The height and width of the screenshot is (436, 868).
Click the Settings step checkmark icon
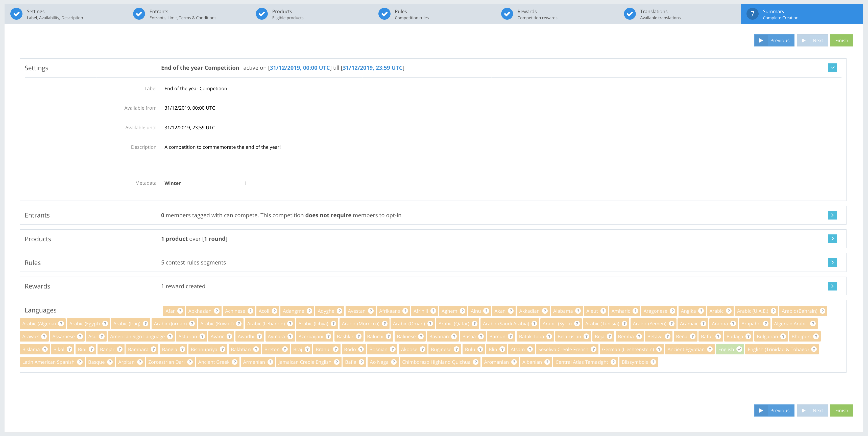point(16,14)
